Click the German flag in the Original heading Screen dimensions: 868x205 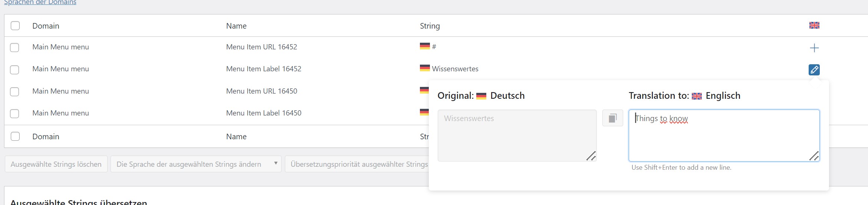click(x=481, y=96)
